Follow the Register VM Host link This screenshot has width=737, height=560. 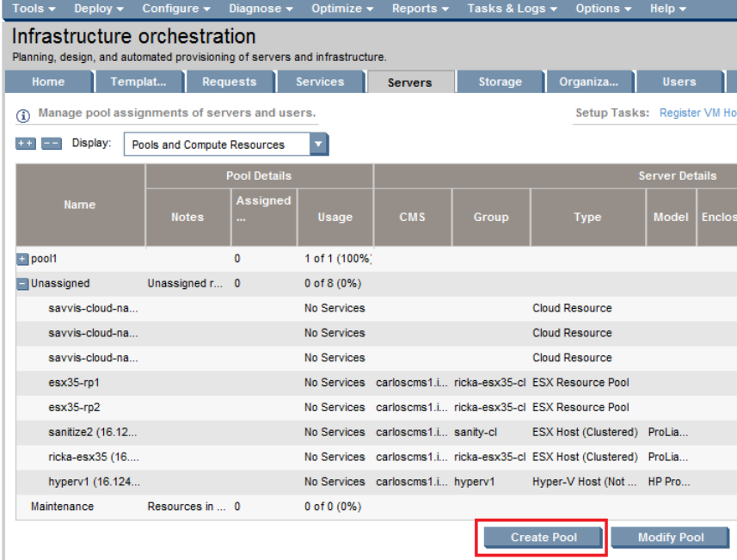[x=697, y=114]
